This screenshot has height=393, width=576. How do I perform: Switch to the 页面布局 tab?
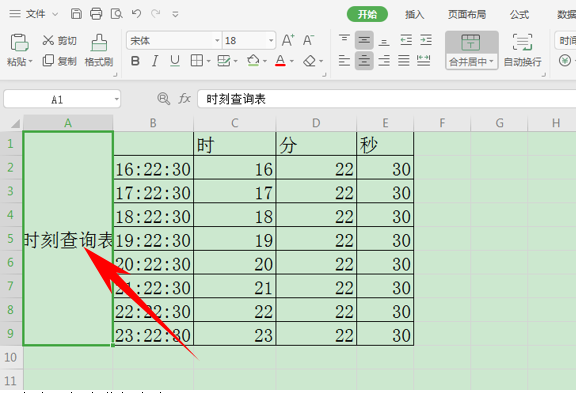click(467, 14)
